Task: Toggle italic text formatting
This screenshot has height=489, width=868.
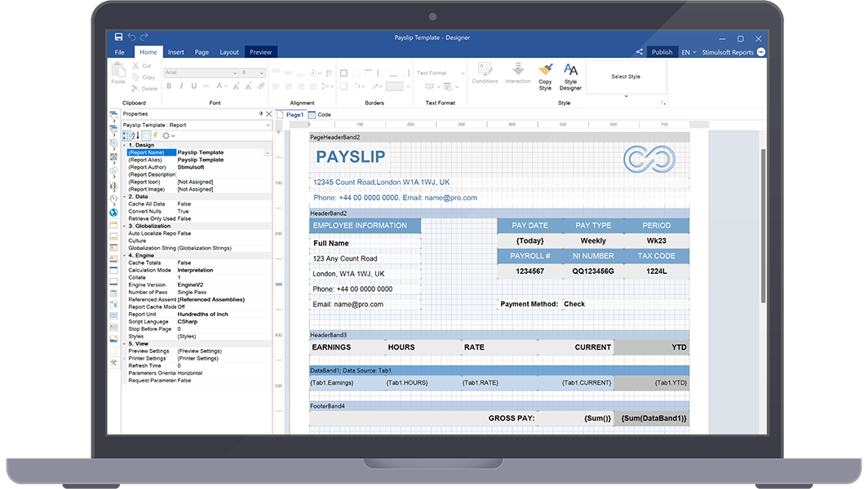Action: tap(181, 86)
